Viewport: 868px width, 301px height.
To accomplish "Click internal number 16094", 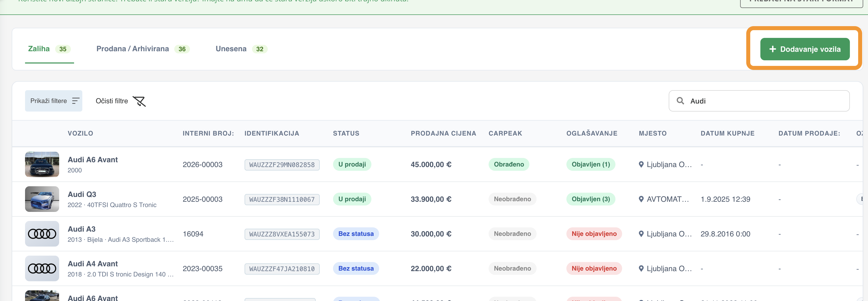I will pos(193,234).
